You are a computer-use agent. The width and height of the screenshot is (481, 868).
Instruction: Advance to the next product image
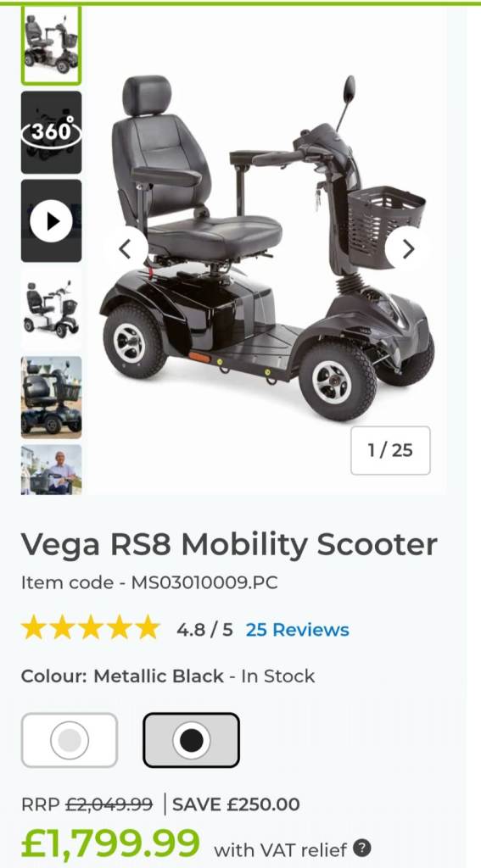(408, 249)
